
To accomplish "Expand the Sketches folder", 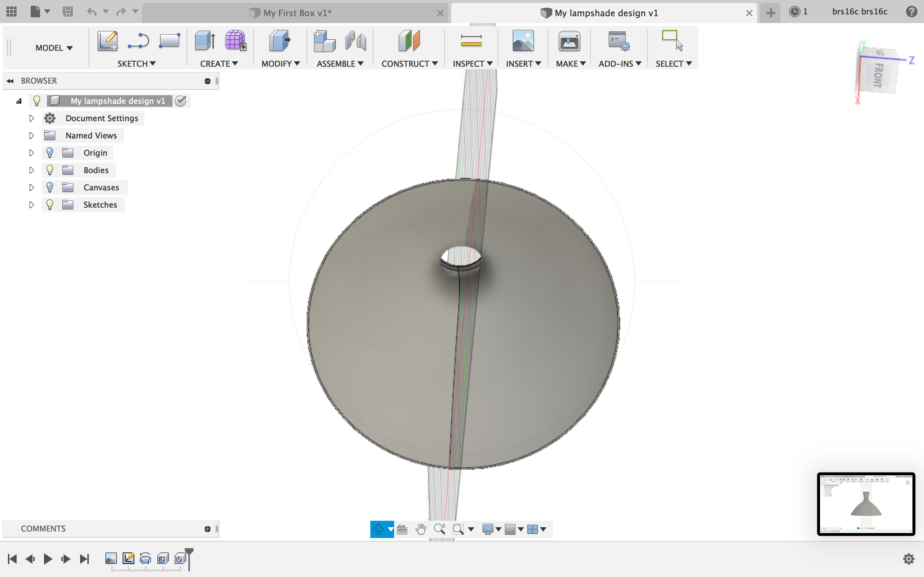I will pyautogui.click(x=32, y=205).
